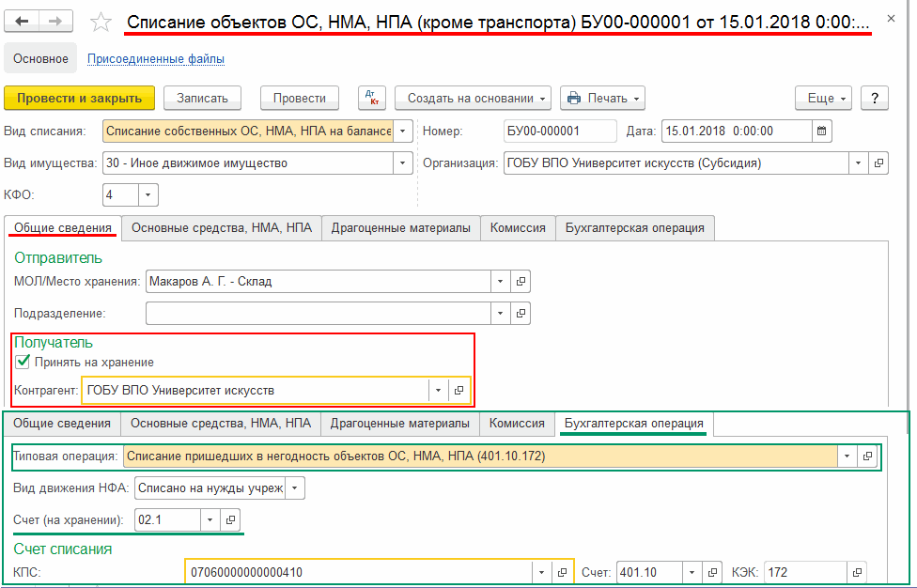Open the Типовая операция record icon
Screen dimensions: 917x588
868,456
